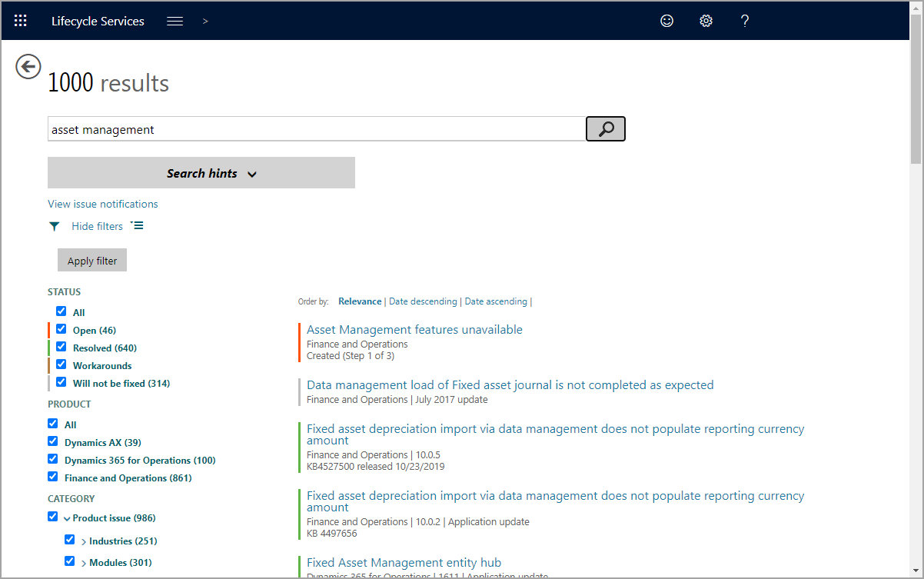Collapse the Product issue category chevron
924x579 pixels.
click(x=67, y=519)
